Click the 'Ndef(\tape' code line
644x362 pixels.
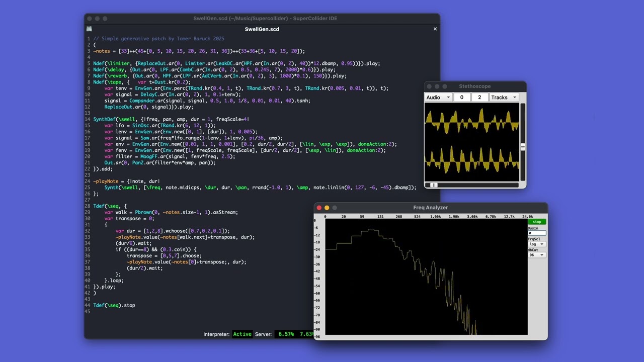(142, 82)
